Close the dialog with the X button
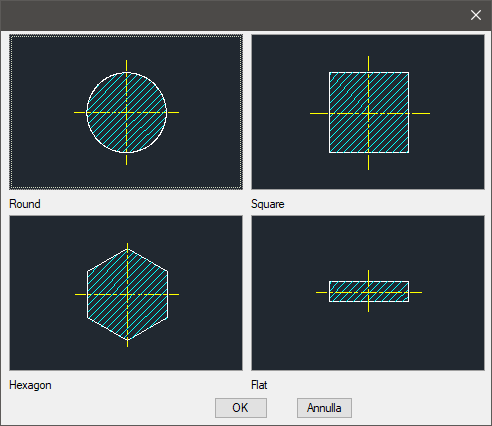 pyautogui.click(x=476, y=15)
